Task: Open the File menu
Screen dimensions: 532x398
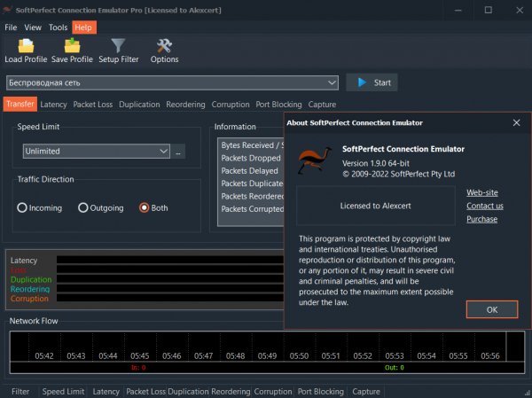Action: (11, 27)
